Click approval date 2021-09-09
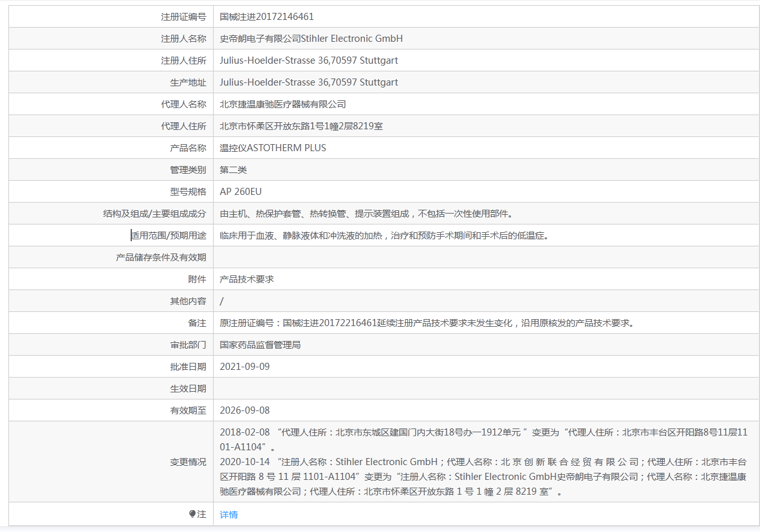Screen dimensions: 760x532 point(245,367)
